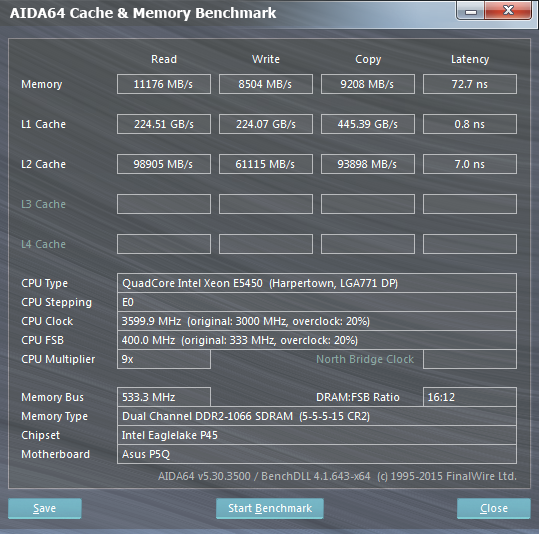Select Memory Write value 8504 MB/s
This screenshot has height=534, width=539.
point(266,84)
